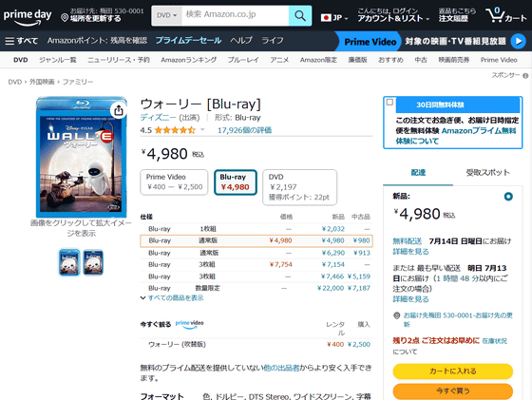Image resolution: width=532 pixels, height=400 pixels.
Task: Open アニメ submenu item
Action: pyautogui.click(x=279, y=60)
